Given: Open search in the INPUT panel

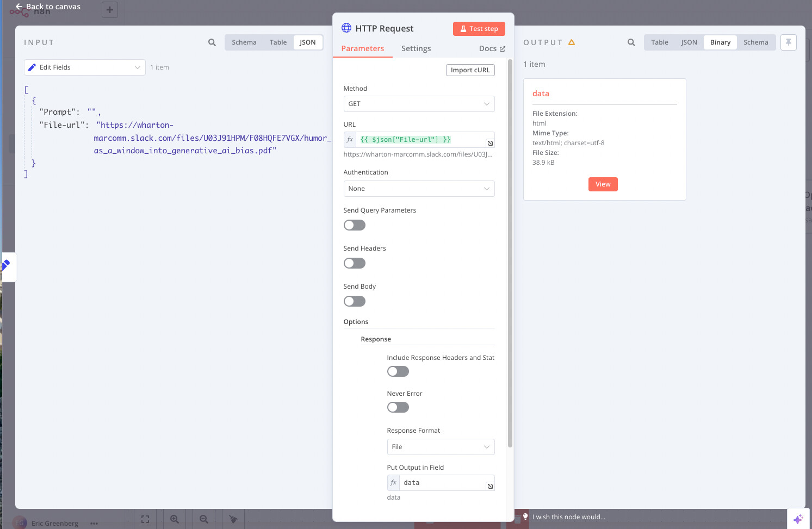Looking at the screenshot, I should pyautogui.click(x=212, y=42).
